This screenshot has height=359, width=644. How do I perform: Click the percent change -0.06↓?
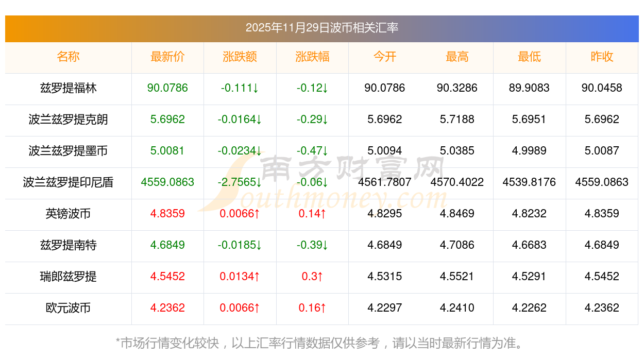[x=312, y=182]
